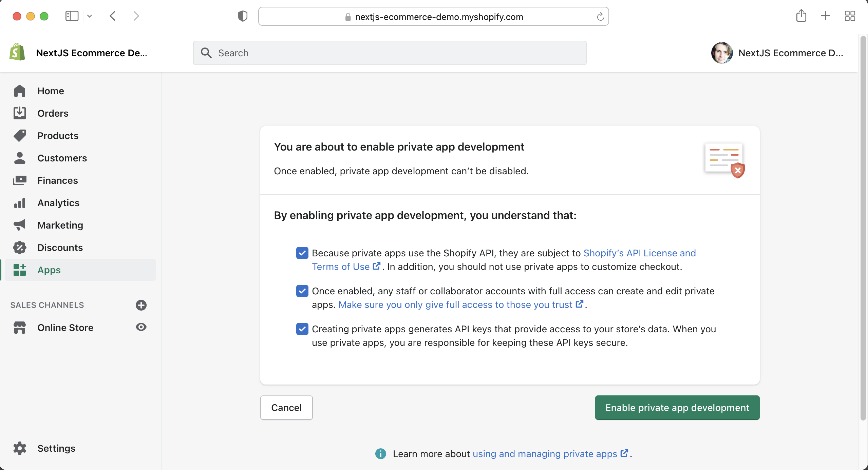Click Enable private app development button
This screenshot has height=470, width=868.
coord(677,408)
